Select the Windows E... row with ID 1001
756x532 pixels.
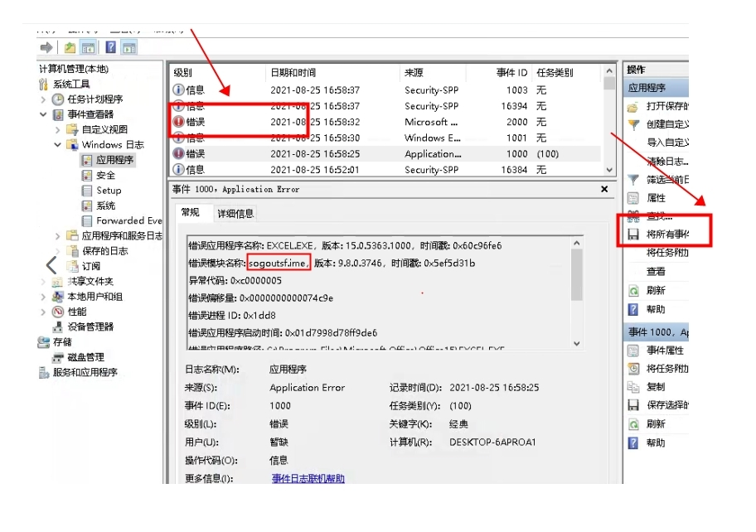(385, 138)
